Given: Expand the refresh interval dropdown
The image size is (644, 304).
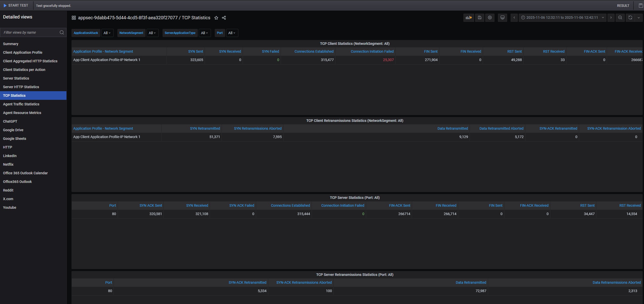Looking at the screenshot, I should [638, 17].
